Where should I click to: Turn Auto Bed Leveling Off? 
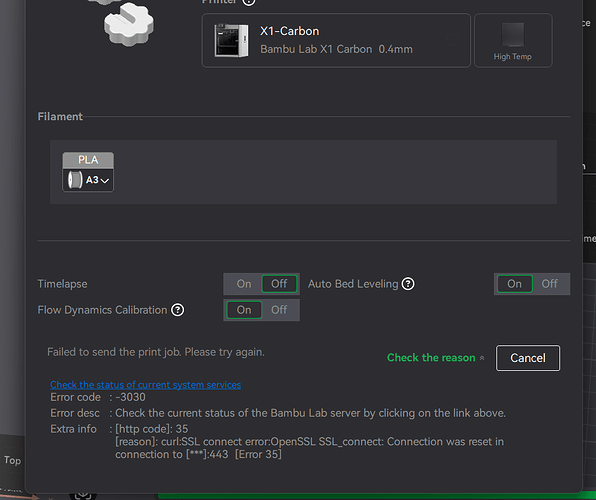tap(549, 284)
